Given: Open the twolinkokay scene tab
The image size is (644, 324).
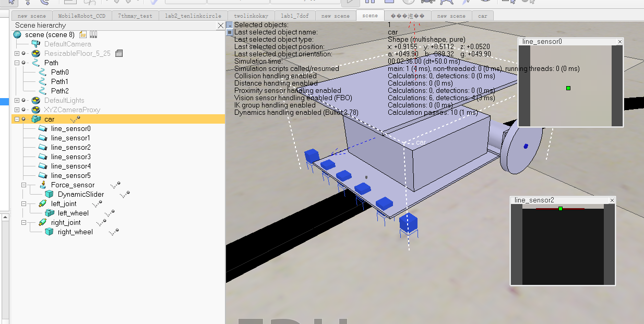Looking at the screenshot, I should [251, 16].
